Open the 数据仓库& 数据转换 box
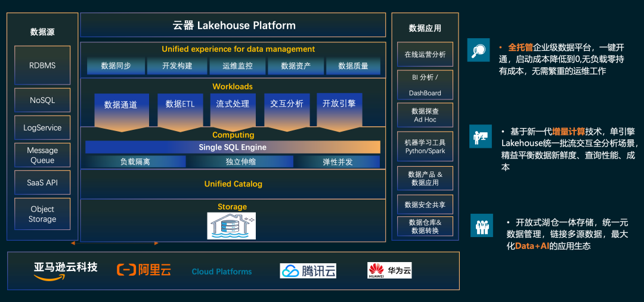Viewport: 644px width, 302px height. (425, 226)
